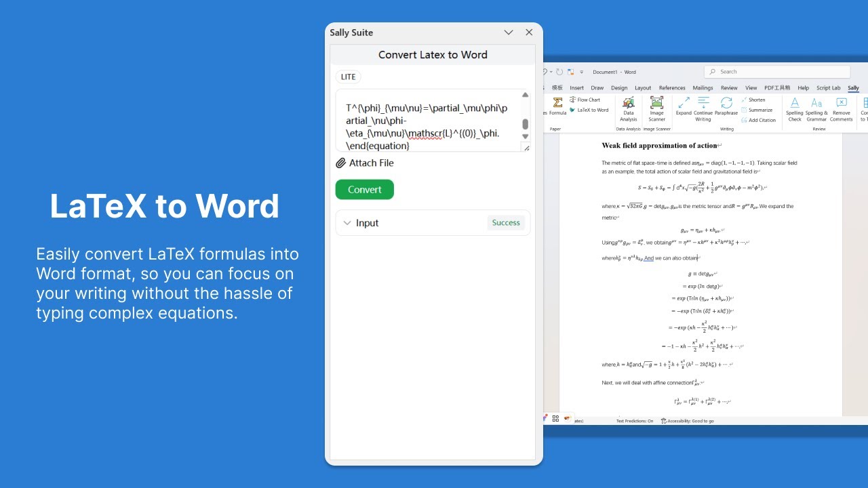Launch Image Scanner from the ribbon
The width and height of the screenshot is (868, 488).
click(x=656, y=109)
